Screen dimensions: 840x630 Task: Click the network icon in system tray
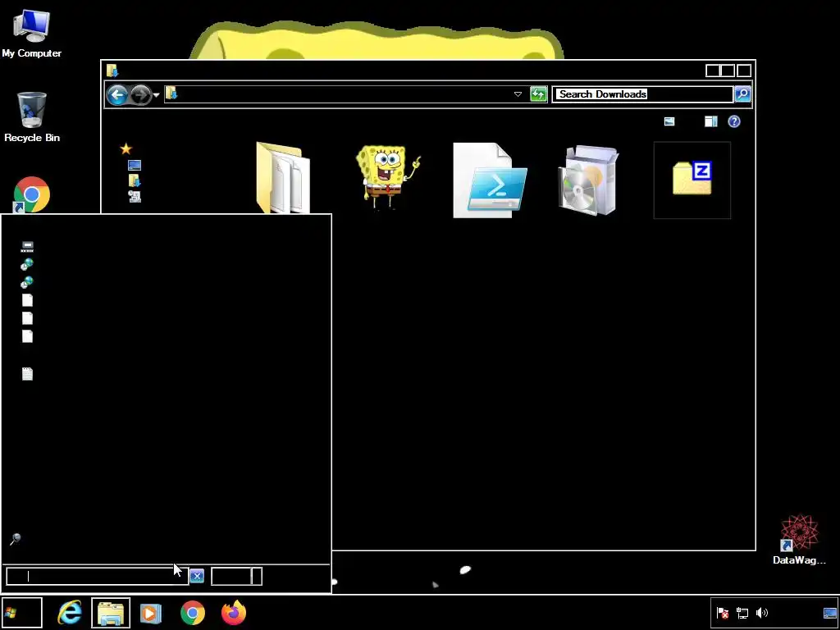(742, 613)
